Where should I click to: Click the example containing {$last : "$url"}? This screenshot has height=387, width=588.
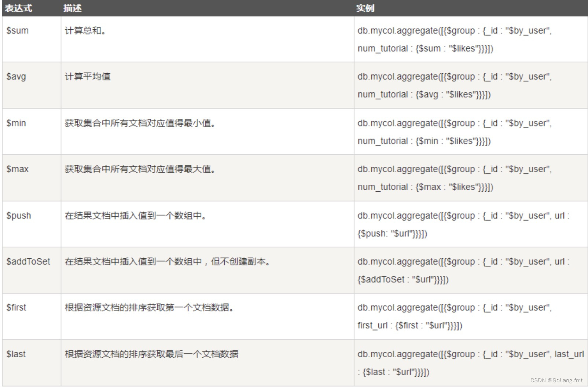pos(471,363)
